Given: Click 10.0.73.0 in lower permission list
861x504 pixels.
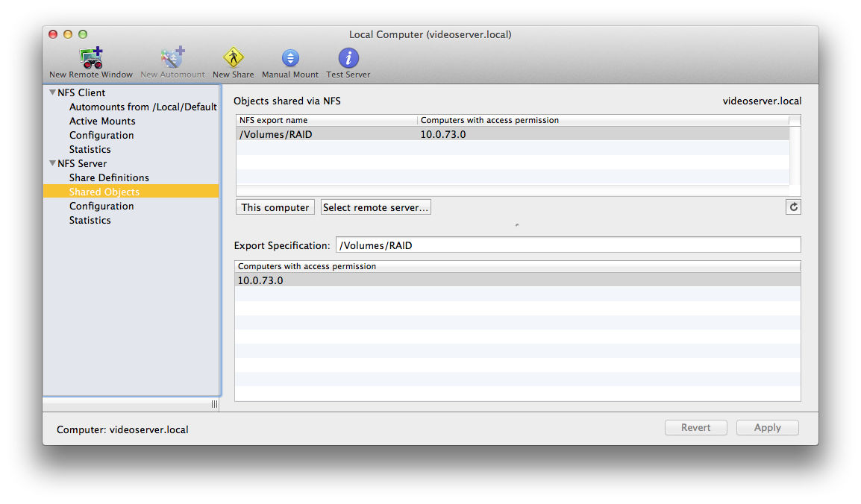Looking at the screenshot, I should (x=517, y=280).
